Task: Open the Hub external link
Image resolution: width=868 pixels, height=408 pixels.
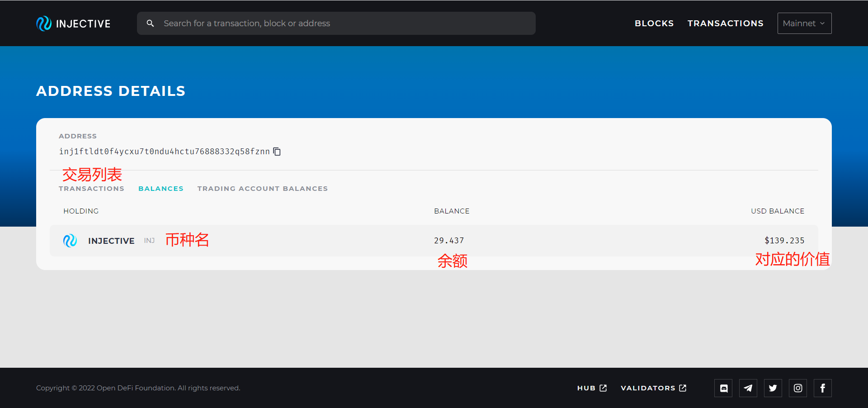Action: [x=592, y=388]
